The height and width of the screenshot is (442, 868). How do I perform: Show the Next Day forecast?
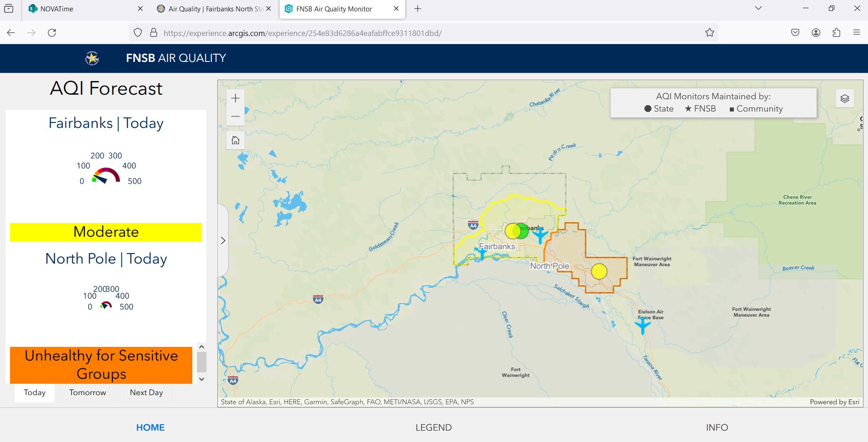pos(146,392)
